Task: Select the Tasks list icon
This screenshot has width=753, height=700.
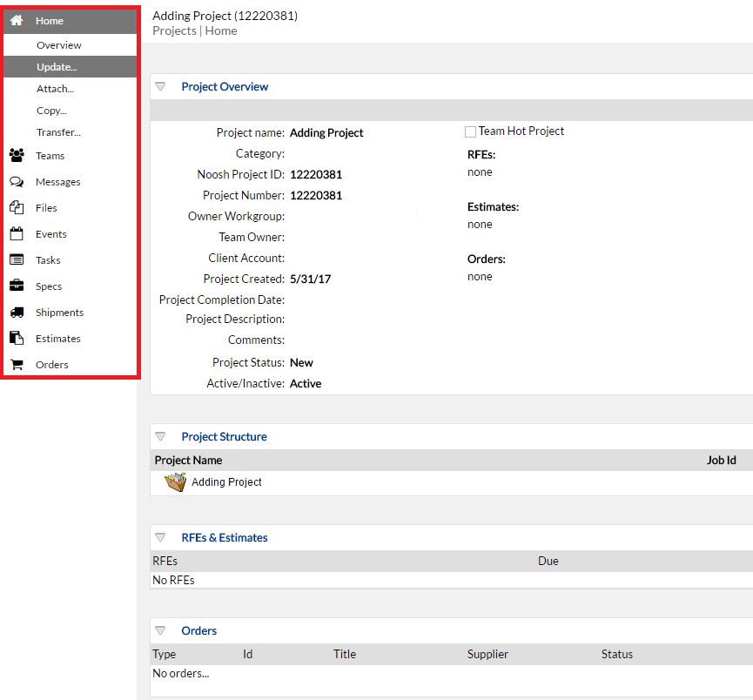Action: (x=17, y=260)
